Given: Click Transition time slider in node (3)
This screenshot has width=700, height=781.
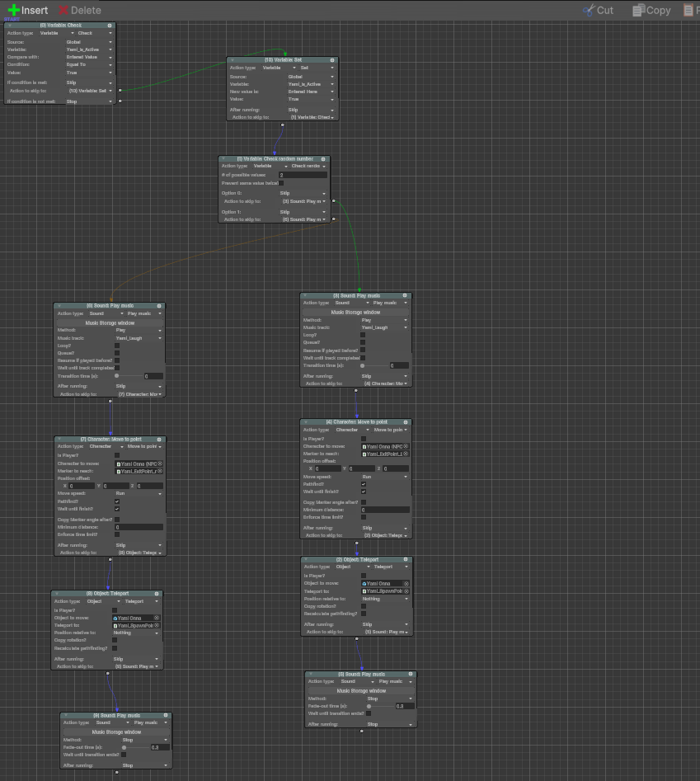Looking at the screenshot, I should [374, 365].
